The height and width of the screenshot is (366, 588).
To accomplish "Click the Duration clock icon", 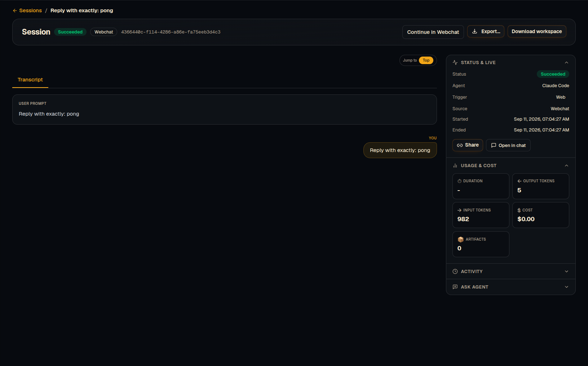I will tap(459, 181).
